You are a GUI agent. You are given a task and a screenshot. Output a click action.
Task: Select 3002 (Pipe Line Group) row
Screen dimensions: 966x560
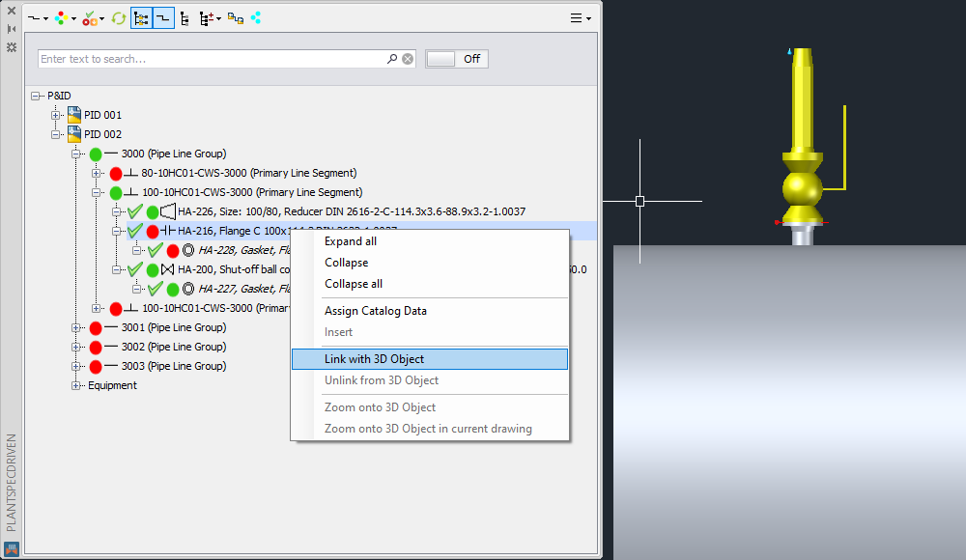(x=174, y=347)
